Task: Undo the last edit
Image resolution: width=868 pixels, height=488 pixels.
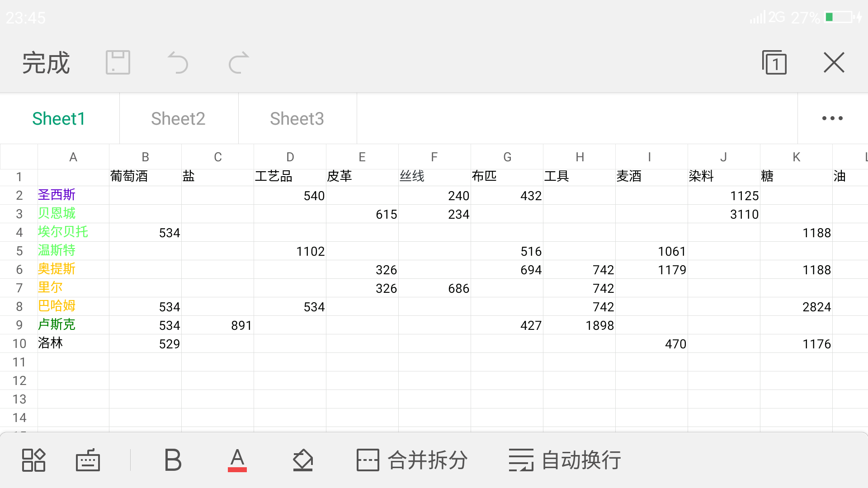Action: (x=178, y=62)
